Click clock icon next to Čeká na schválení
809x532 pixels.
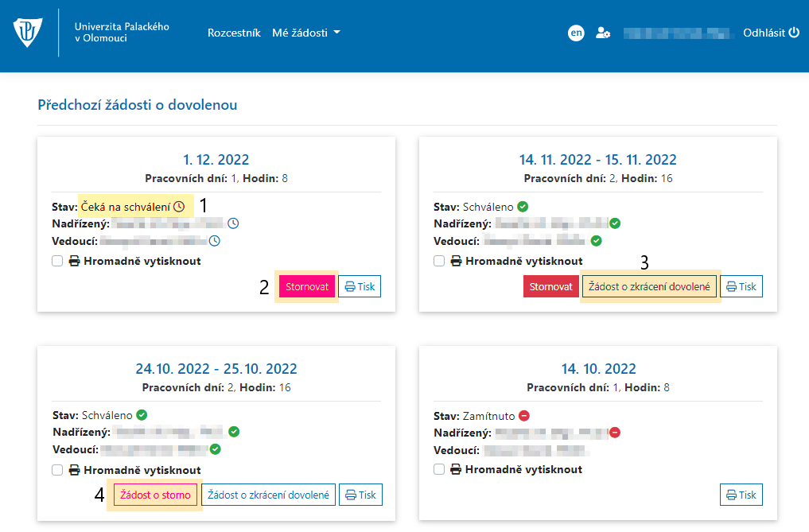click(x=179, y=207)
